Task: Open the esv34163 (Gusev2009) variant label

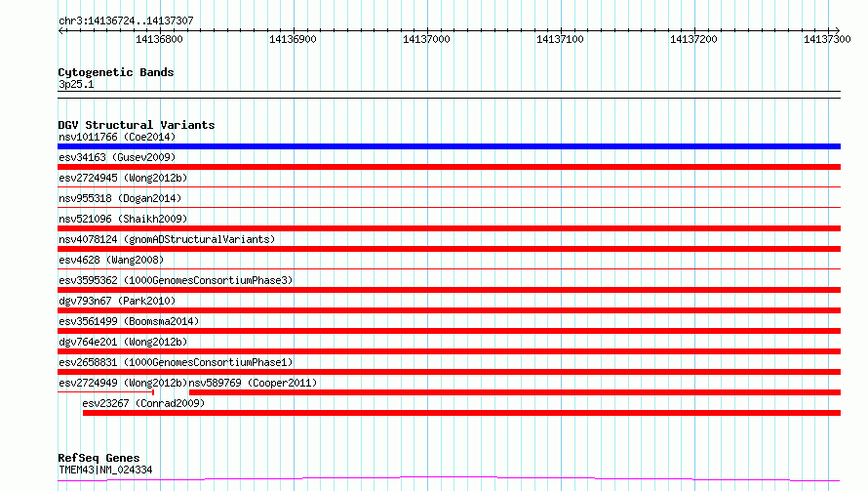Action: [x=117, y=157]
